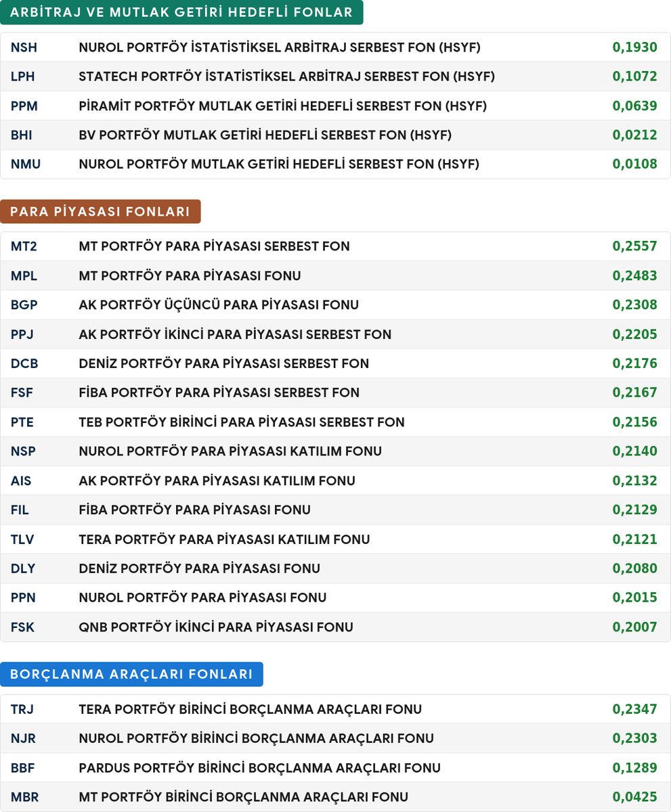Click the value 0,2080
Screen dimensions: 671x812
click(x=635, y=568)
